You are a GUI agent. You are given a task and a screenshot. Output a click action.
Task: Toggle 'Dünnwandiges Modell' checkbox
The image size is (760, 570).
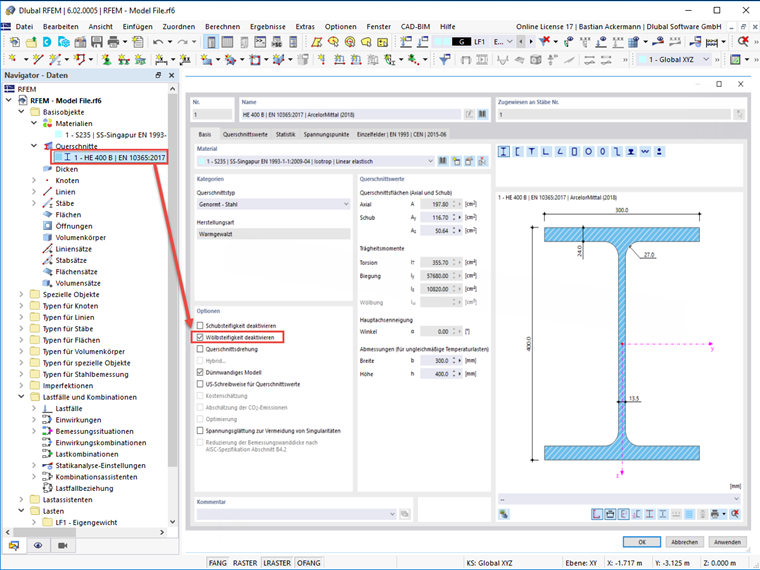pyautogui.click(x=200, y=372)
